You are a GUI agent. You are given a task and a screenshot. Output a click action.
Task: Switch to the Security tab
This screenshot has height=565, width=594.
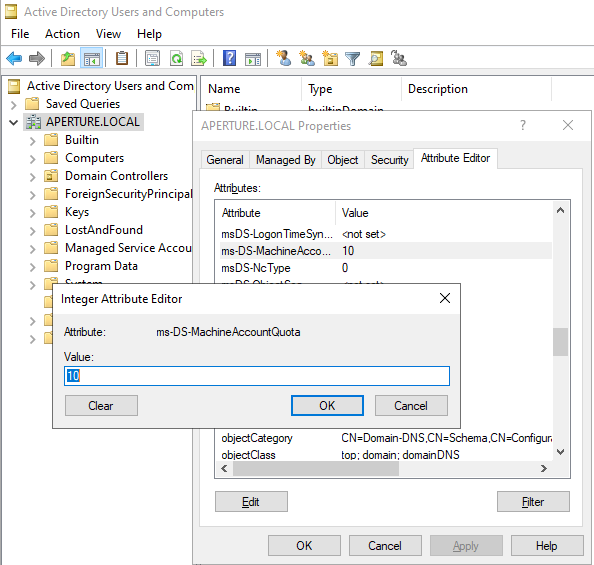click(389, 160)
